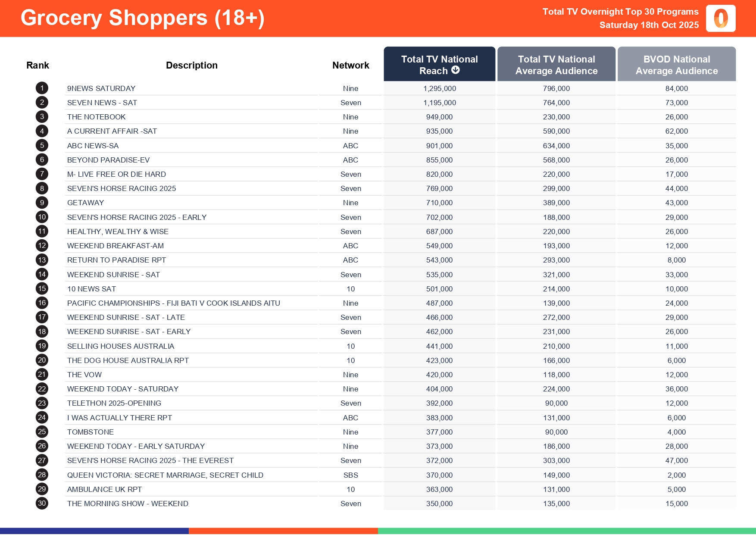
Task: Click the blue footer bar segment
Action: pyautogui.click(x=94, y=531)
